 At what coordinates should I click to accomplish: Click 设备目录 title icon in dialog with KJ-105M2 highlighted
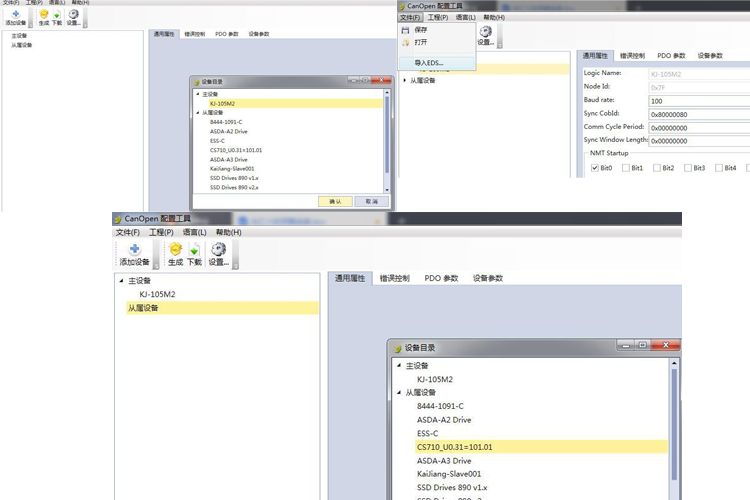196,82
